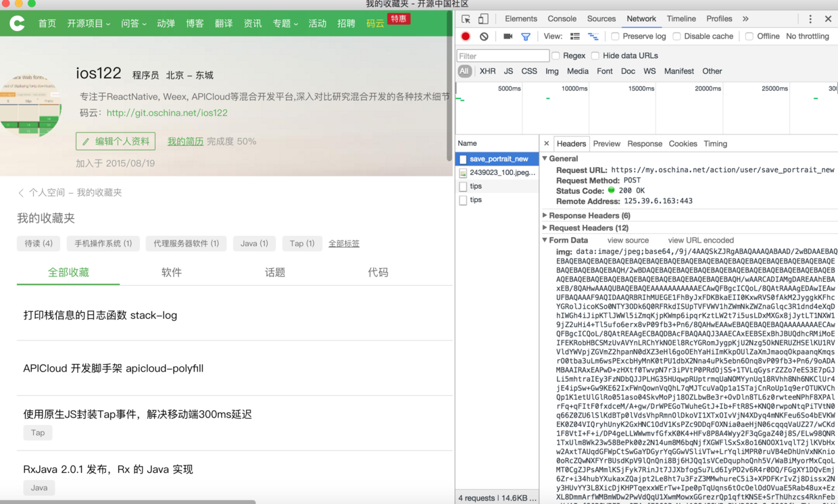This screenshot has width=838, height=504.
Task: Select the Java (1) tag
Action: (254, 243)
